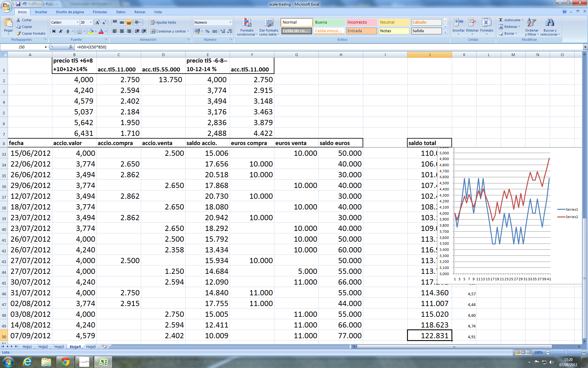Click the Ordenar y filtrar icon
The image size is (588, 368).
point(531,23)
